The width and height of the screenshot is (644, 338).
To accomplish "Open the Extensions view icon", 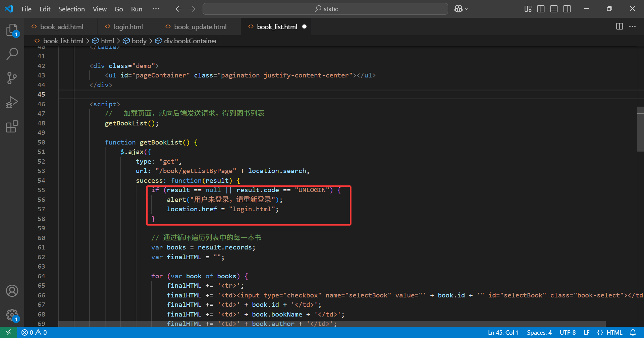I will click(12, 126).
